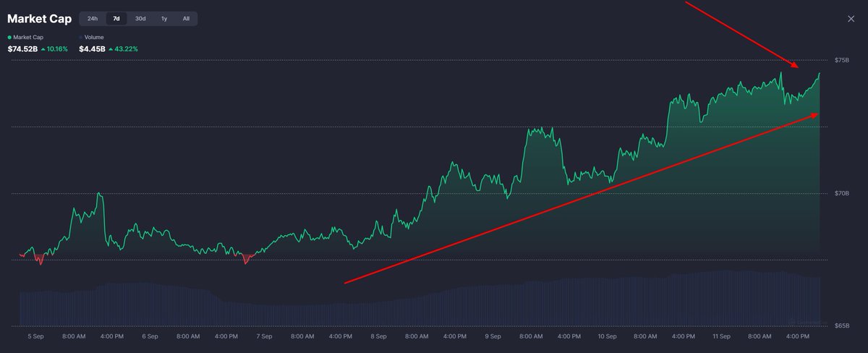Viewport: 868px width, 353px height.
Task: Click the 7 Sep date label
Action: (x=264, y=336)
